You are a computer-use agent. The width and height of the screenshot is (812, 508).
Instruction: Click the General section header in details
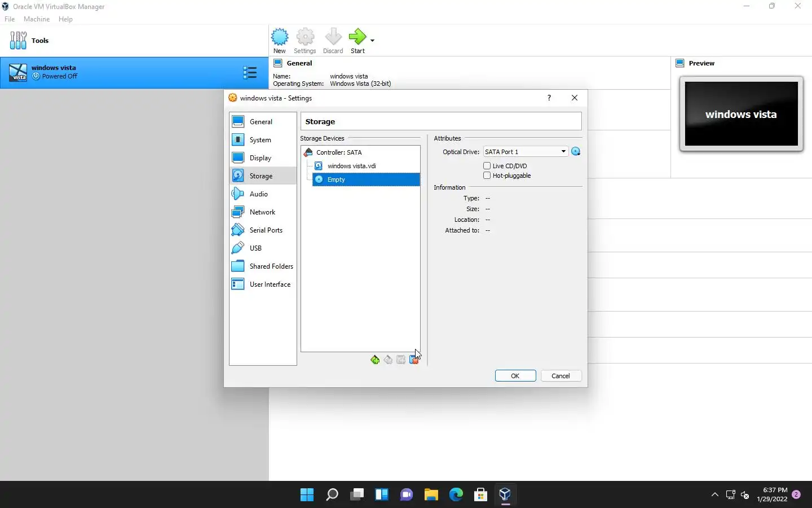tap(299, 63)
